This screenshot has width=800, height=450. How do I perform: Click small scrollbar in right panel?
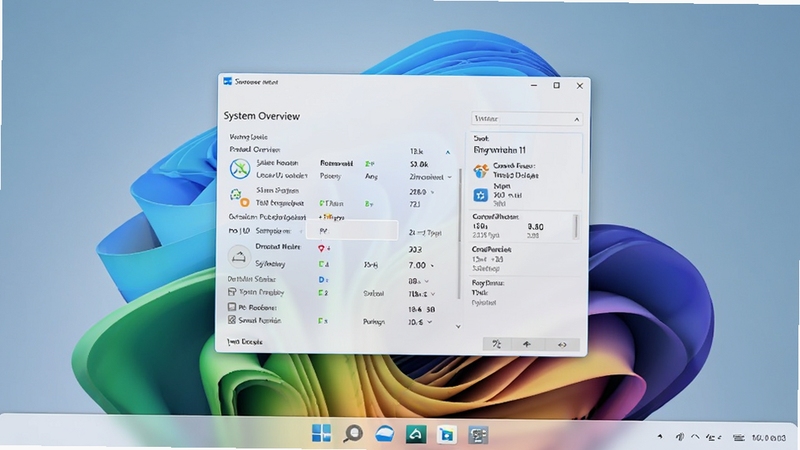pos(576,226)
